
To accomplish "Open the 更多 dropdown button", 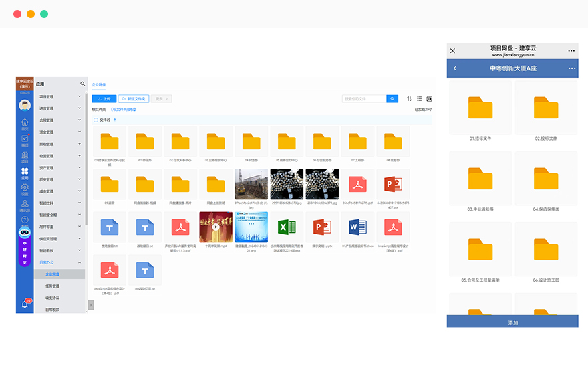I will coord(161,99).
